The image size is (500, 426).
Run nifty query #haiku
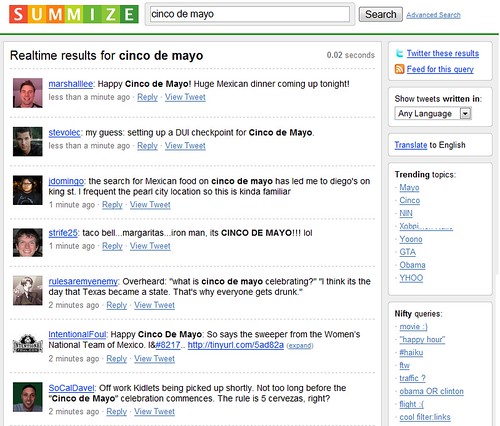pos(411,353)
